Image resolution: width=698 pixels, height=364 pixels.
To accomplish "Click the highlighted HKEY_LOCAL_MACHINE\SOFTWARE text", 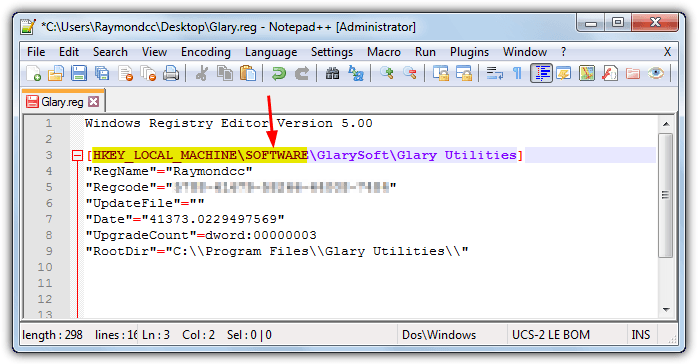I will point(200,155).
